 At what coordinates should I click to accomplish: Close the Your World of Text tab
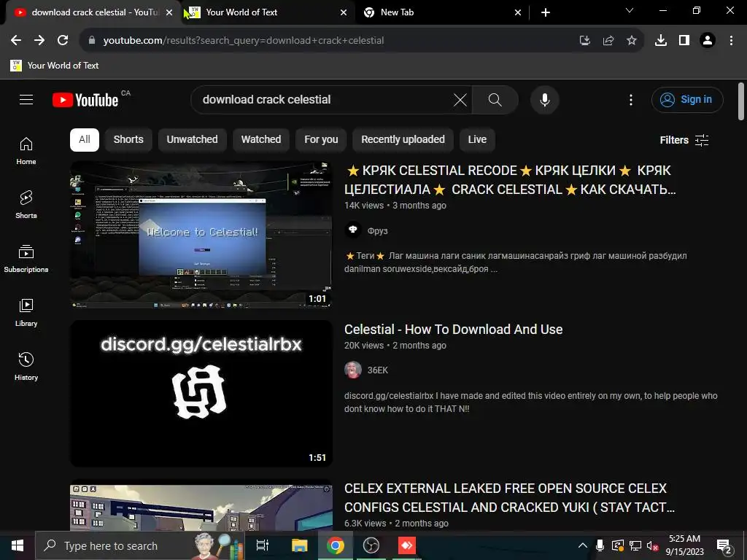tap(344, 12)
